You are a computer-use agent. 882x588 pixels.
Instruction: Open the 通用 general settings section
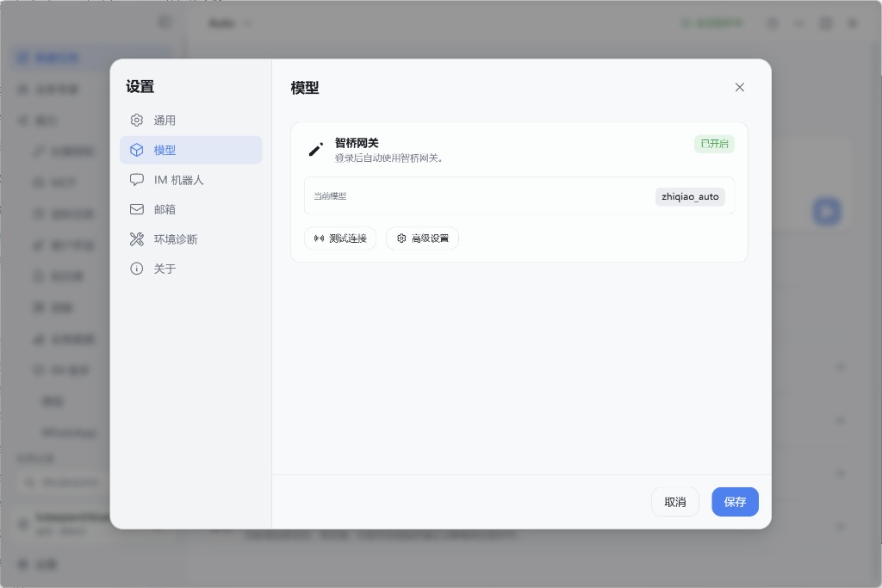190,121
